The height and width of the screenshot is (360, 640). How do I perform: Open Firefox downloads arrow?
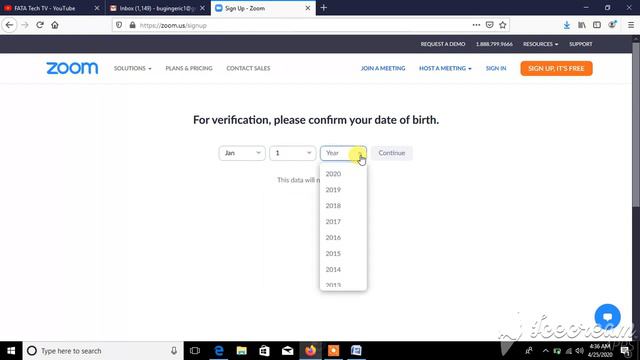click(567, 25)
